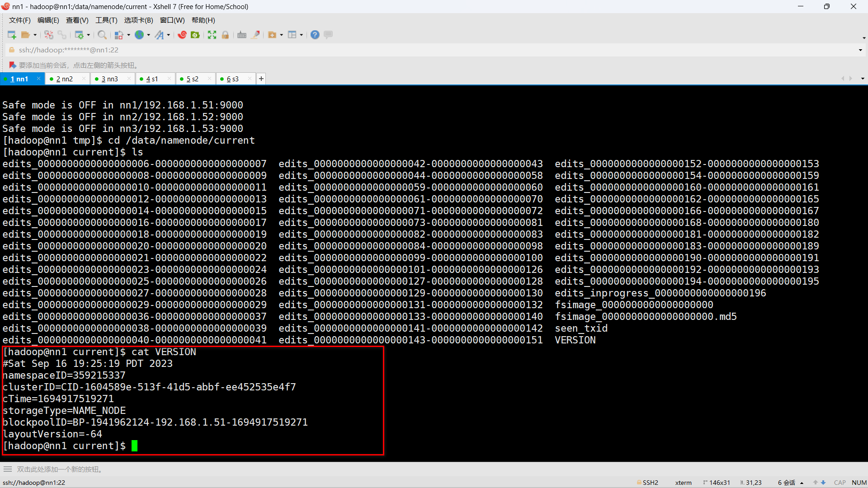Switch to the s2 session tab
Viewport: 868px width, 488px height.
tap(193, 79)
